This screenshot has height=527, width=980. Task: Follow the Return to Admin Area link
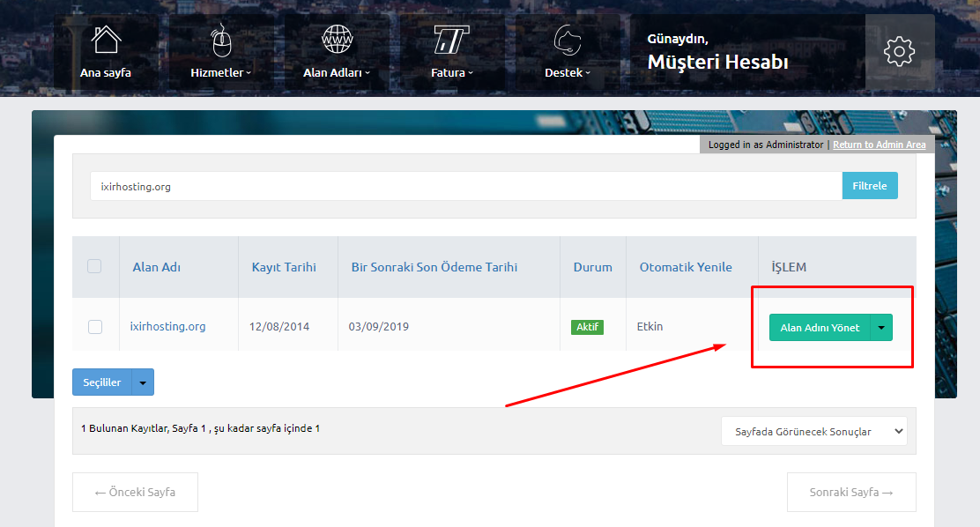click(879, 145)
